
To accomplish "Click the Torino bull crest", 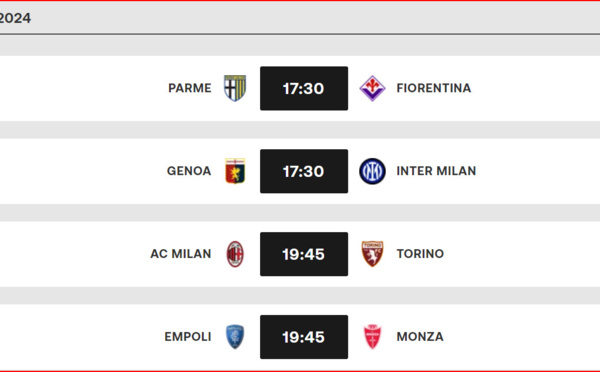I will (x=372, y=254).
